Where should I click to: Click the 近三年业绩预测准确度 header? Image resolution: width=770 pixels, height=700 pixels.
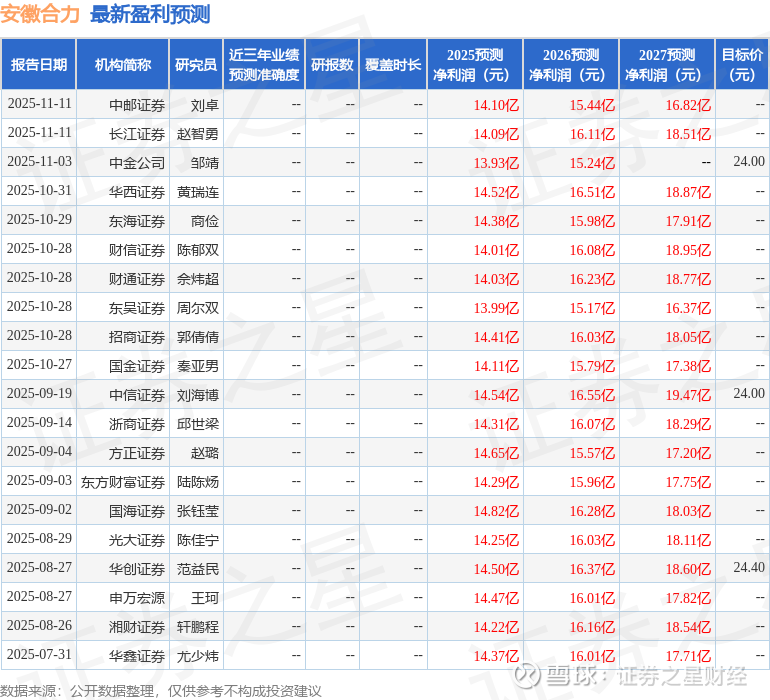pos(264,64)
